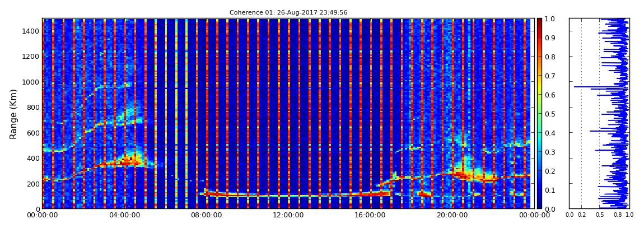This screenshot has height=228, width=644.
Task: Click the 04:00:00 time axis label
Action: [x=124, y=215]
